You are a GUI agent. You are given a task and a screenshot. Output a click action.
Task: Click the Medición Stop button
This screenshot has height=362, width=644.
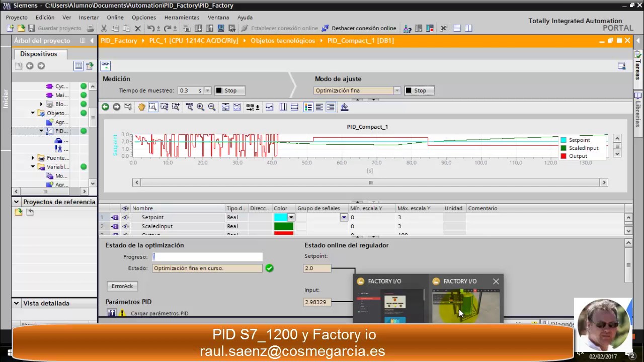pos(229,90)
